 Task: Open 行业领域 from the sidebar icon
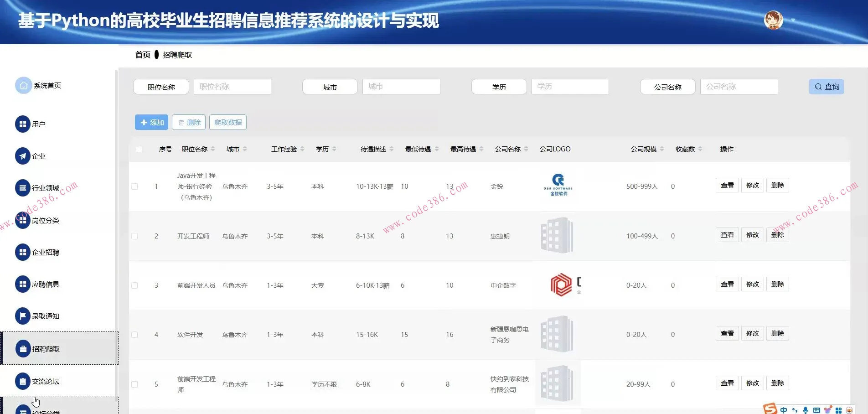[x=23, y=188]
